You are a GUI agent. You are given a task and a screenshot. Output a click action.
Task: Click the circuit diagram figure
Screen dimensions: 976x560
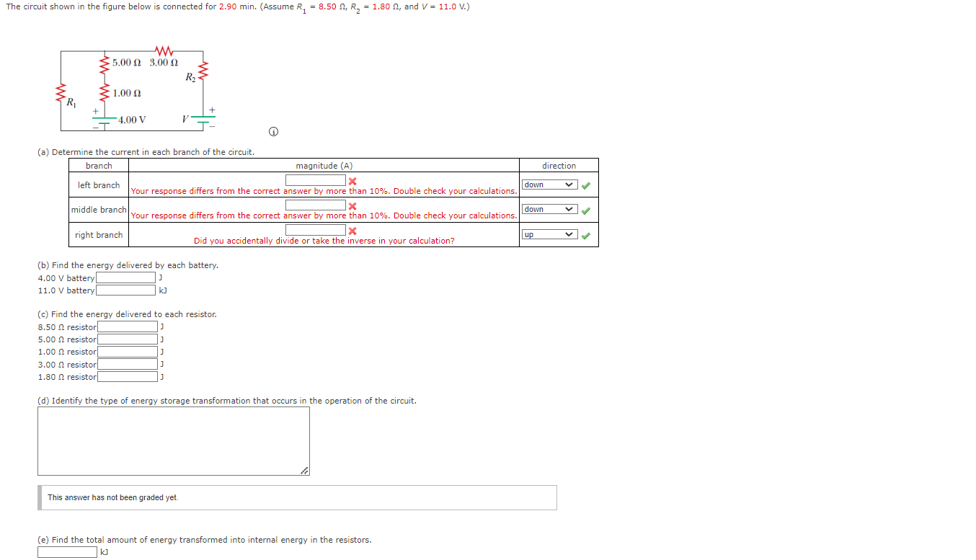coord(136,90)
